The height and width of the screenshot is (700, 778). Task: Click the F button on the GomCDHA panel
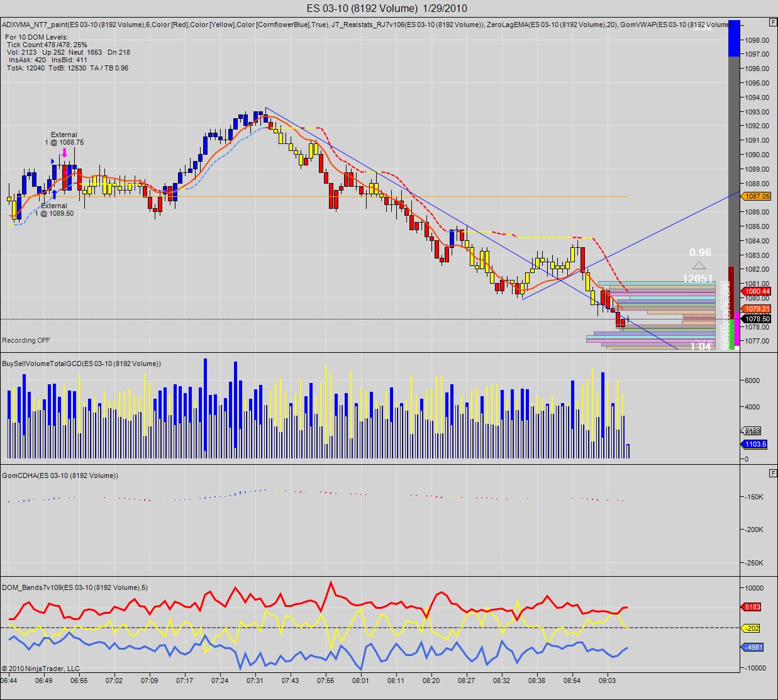772,472
